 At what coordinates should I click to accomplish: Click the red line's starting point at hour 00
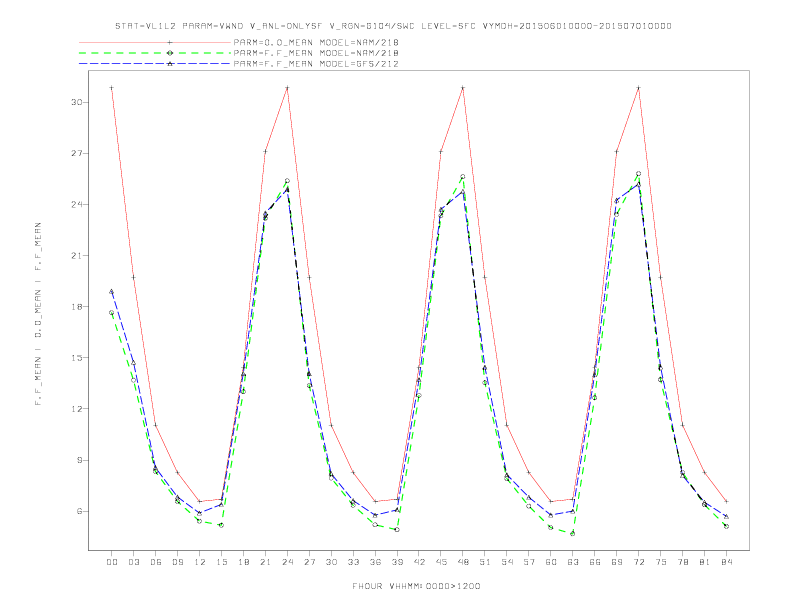pos(112,88)
